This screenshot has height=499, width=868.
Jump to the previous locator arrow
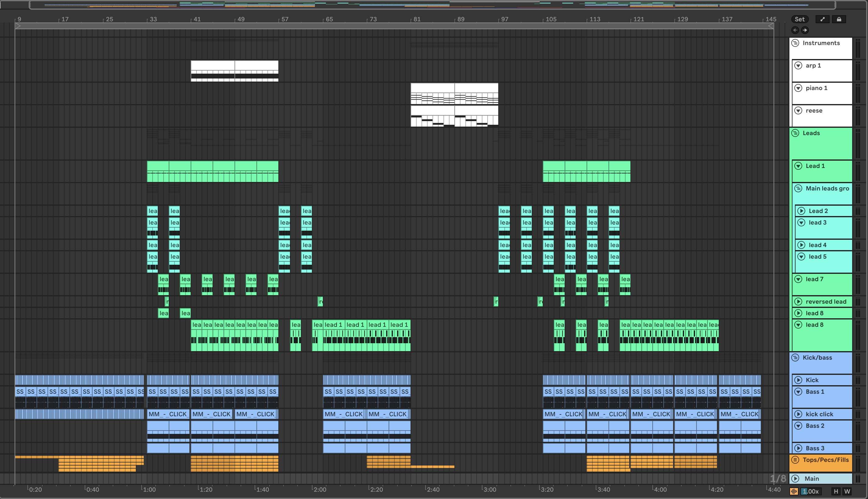pyautogui.click(x=795, y=30)
